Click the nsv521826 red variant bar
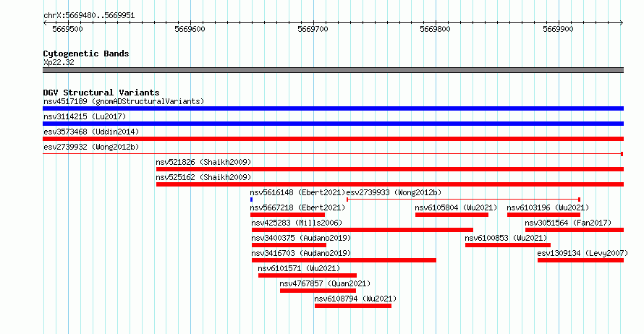644x334 pixels. pos(390,169)
